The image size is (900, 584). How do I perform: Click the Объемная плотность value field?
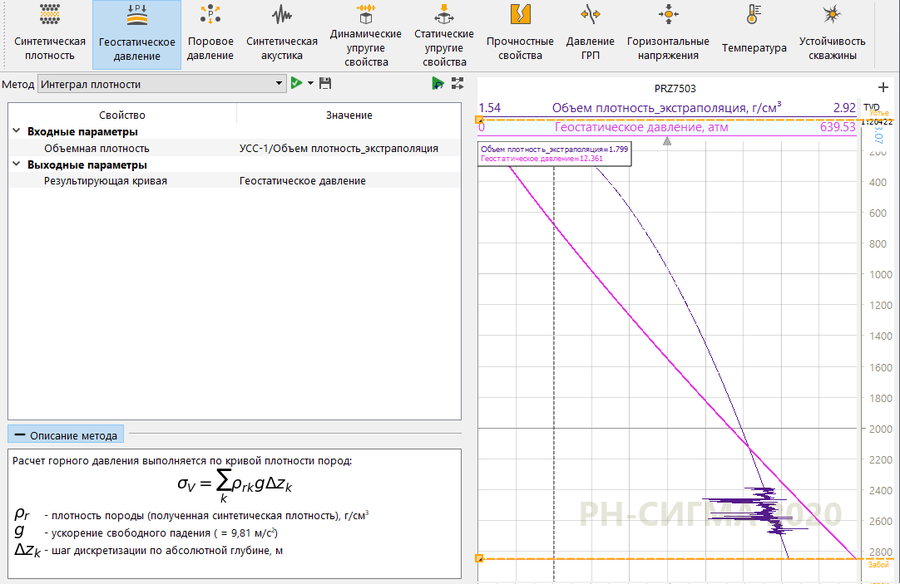[339, 148]
